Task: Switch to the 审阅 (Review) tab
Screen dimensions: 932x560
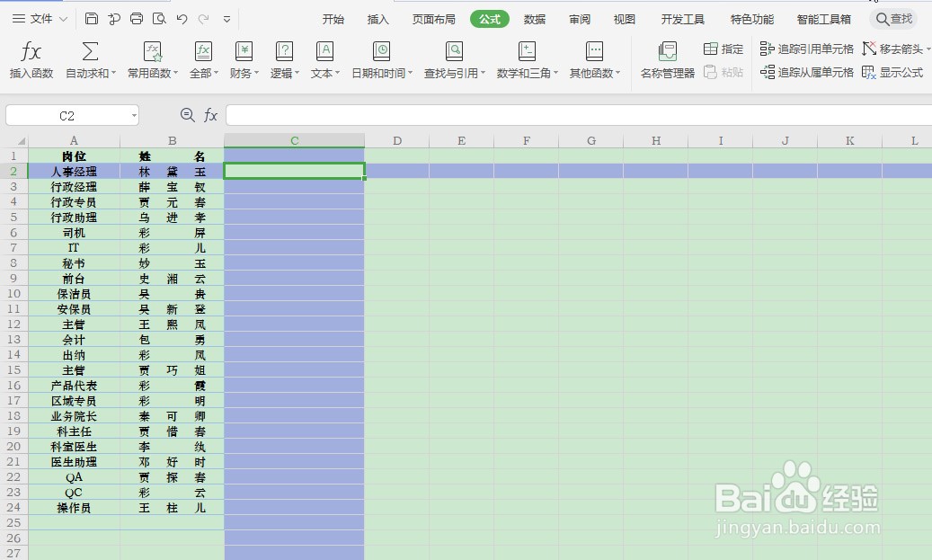Action: point(580,20)
